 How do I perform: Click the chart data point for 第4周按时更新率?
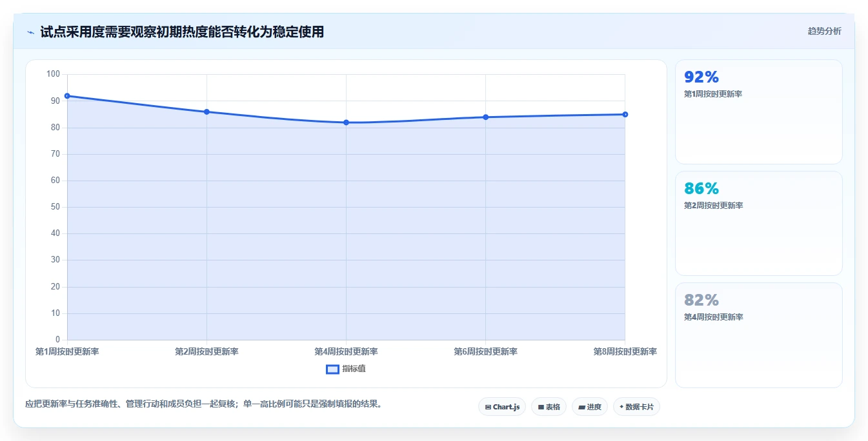[x=346, y=122]
